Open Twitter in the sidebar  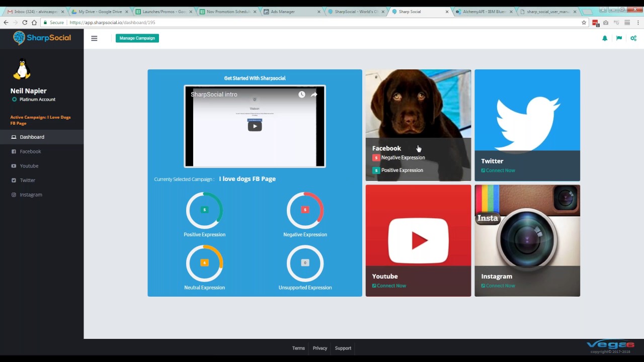point(42,180)
